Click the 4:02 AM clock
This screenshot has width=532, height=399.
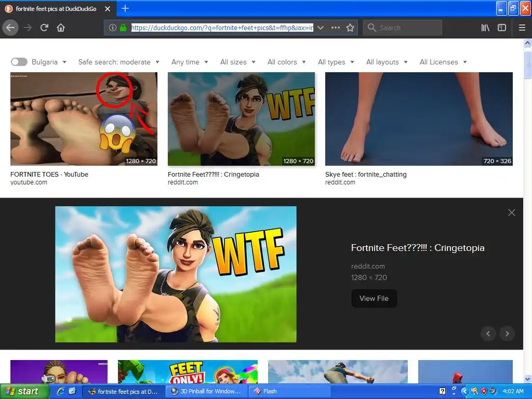[x=513, y=391]
